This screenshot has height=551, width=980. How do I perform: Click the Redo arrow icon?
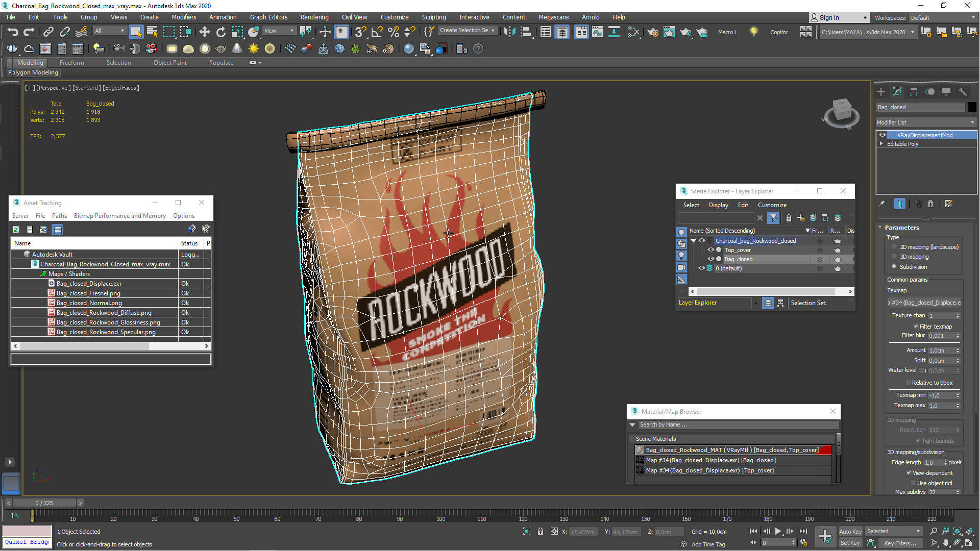(29, 32)
